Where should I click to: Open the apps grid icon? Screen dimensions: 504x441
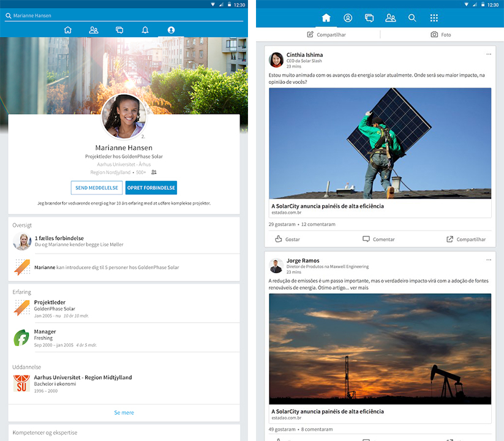click(x=434, y=18)
